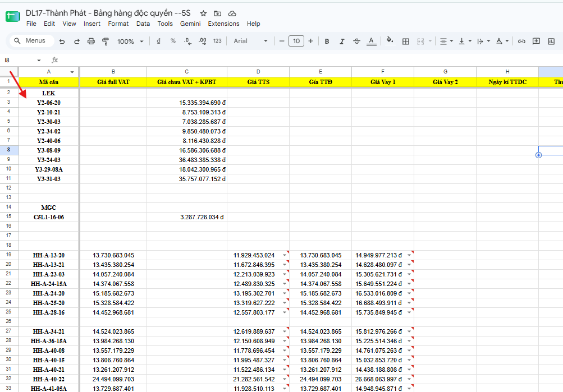
Task: Expand dropdown in cell D19
Action: pyautogui.click(x=285, y=255)
